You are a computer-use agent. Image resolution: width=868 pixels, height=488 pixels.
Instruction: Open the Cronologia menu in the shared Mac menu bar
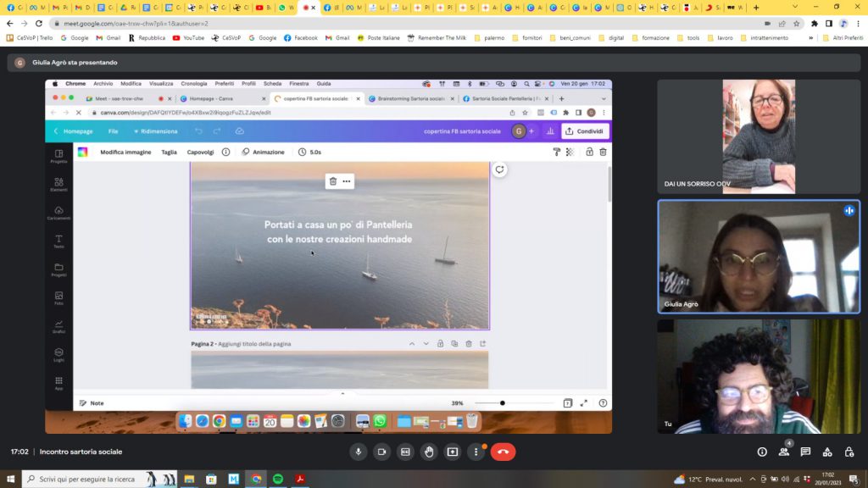pos(194,84)
